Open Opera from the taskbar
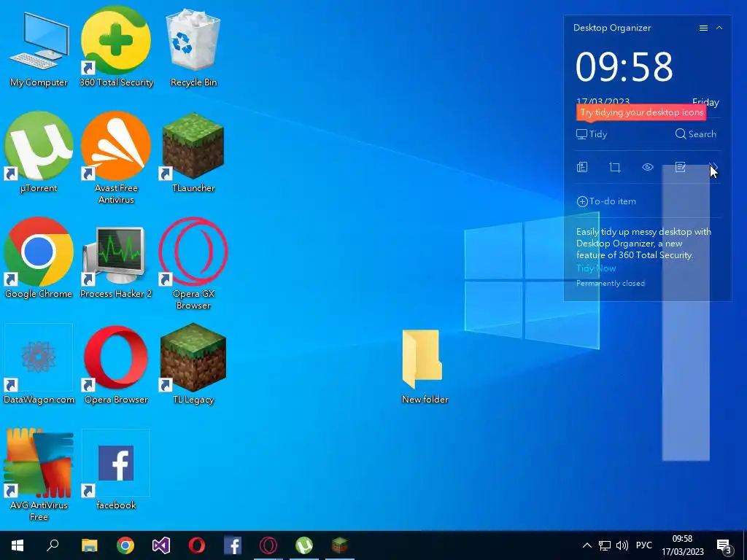 [x=197, y=545]
